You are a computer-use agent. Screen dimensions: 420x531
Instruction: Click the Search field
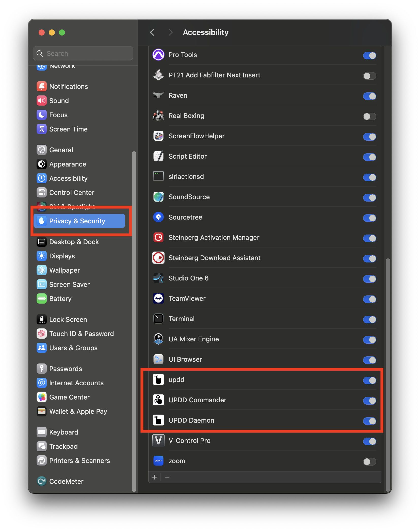(83, 53)
